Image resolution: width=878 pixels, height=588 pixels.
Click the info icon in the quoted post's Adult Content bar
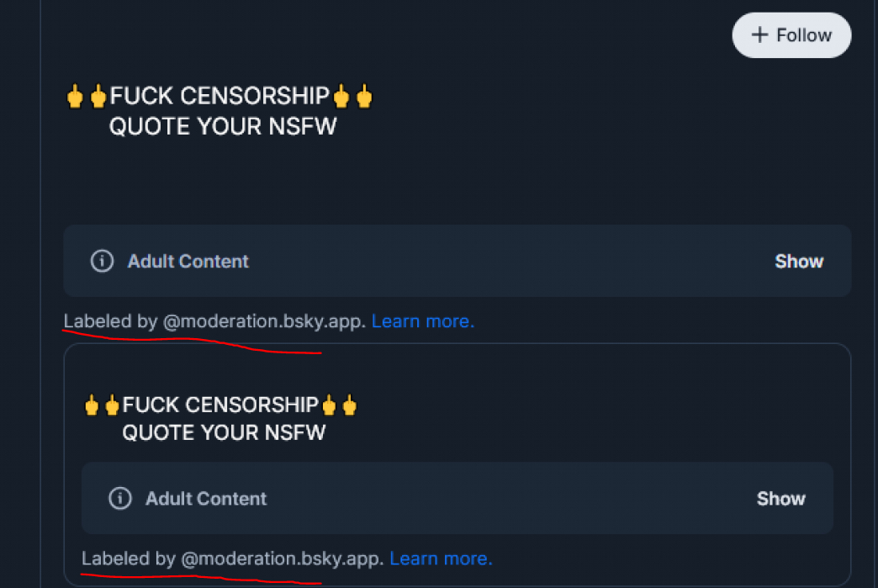pos(120,499)
